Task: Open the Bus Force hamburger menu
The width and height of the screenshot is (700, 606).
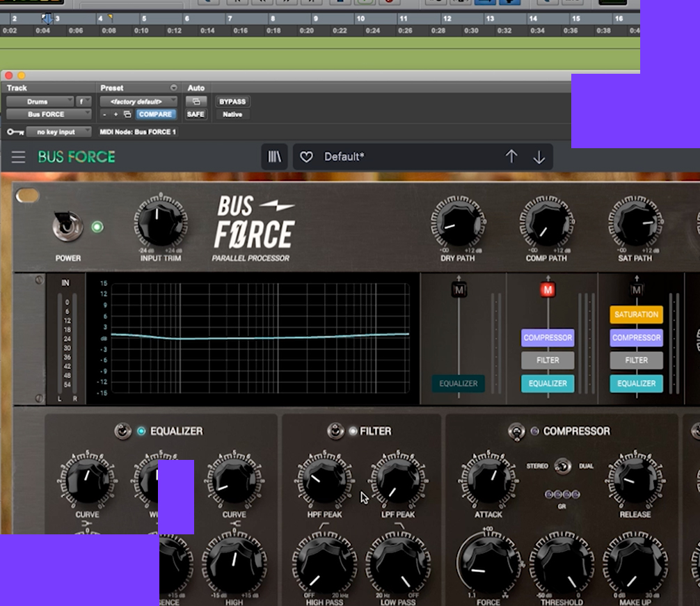Action: 19,157
